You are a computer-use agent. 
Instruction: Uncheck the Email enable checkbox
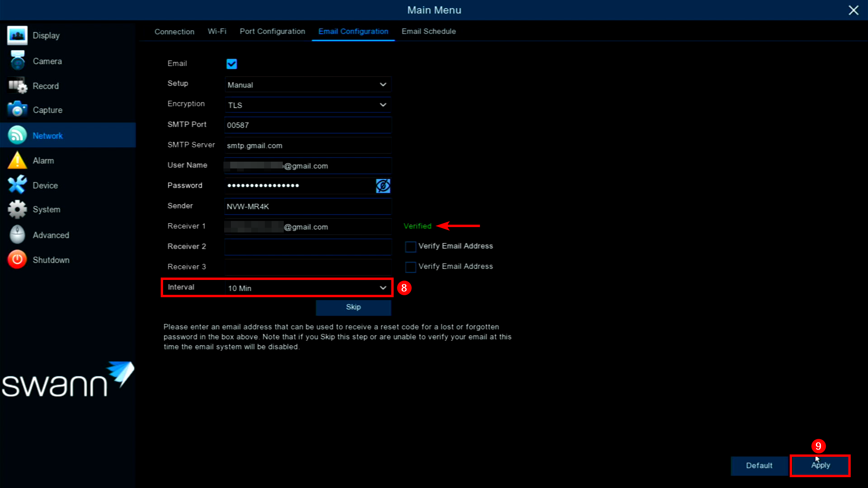pos(232,64)
